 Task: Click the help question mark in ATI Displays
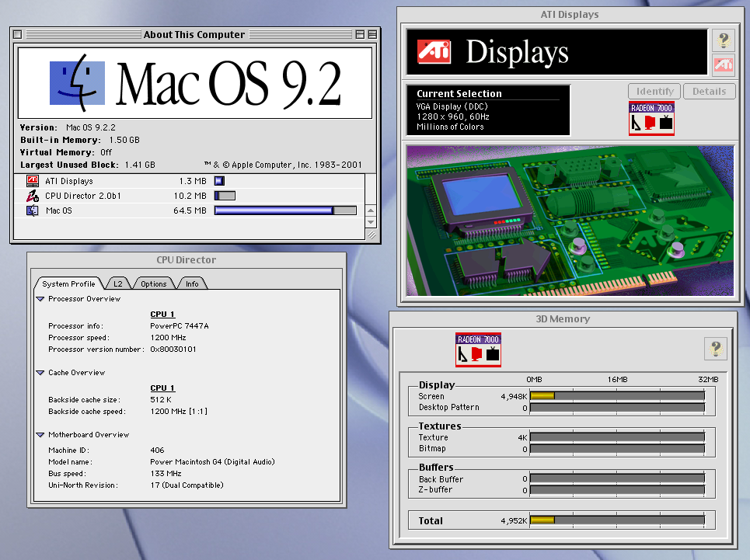[723, 40]
